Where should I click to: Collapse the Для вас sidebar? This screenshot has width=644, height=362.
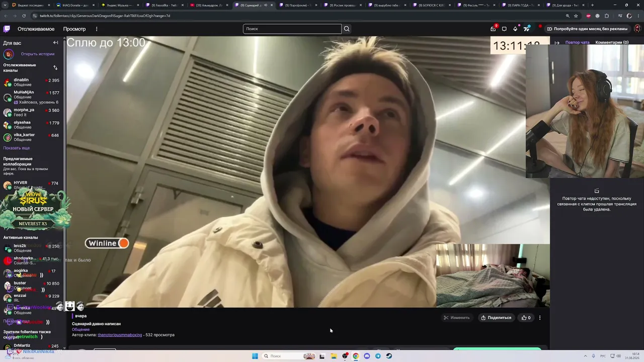pos(56,43)
